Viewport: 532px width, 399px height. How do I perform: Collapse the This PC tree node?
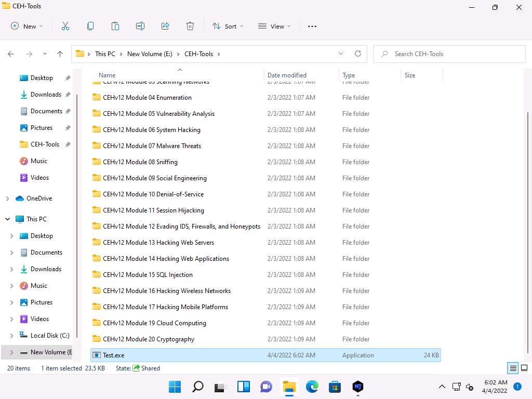tap(7, 219)
